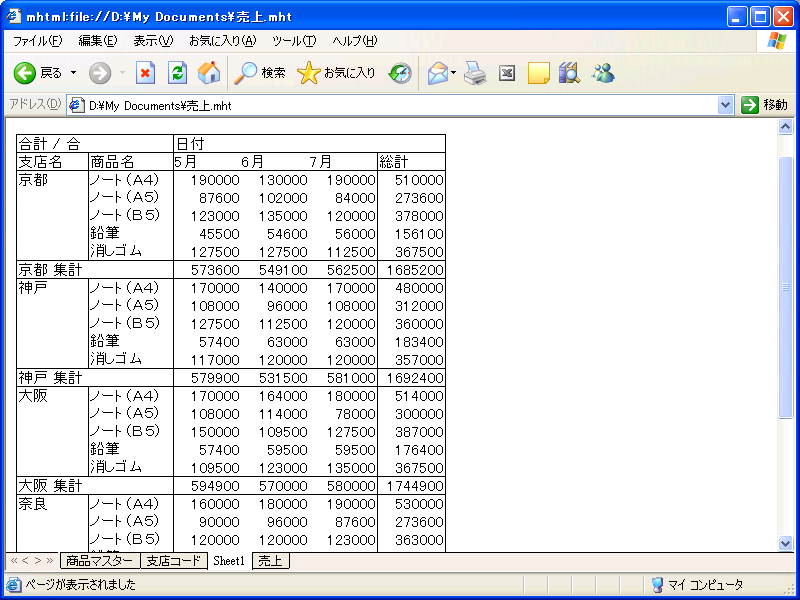The image size is (800, 600).
Task: Open the History clock icon
Action: click(x=400, y=73)
